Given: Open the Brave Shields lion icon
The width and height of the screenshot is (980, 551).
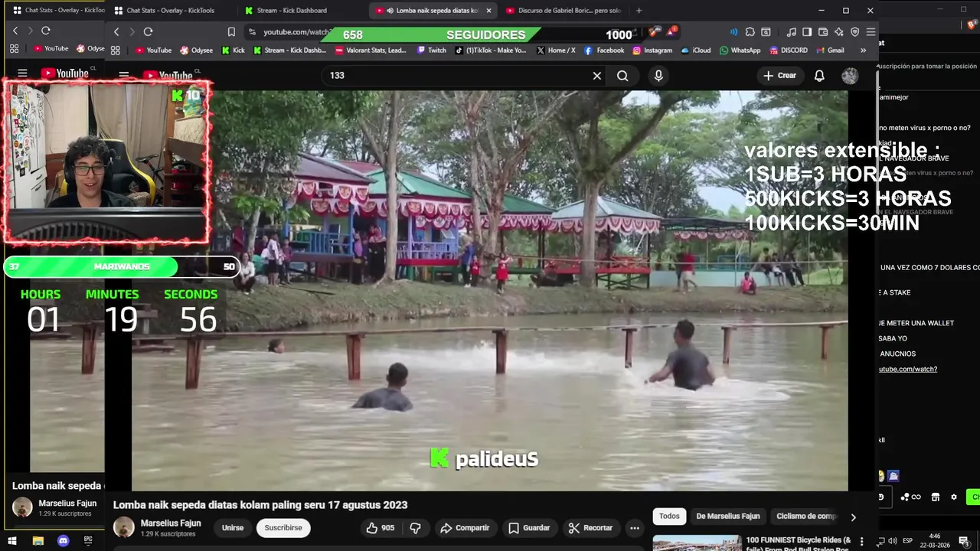Looking at the screenshot, I should (x=653, y=31).
